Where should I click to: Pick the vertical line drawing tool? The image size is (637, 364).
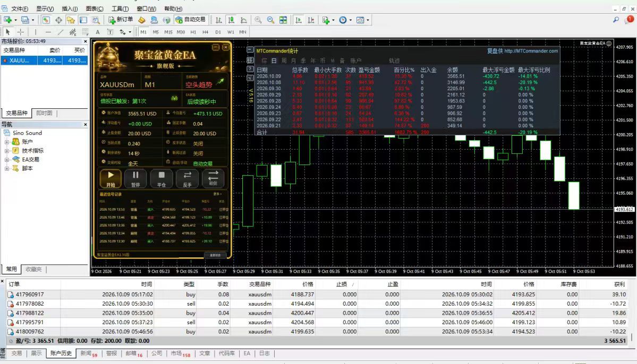36,32
